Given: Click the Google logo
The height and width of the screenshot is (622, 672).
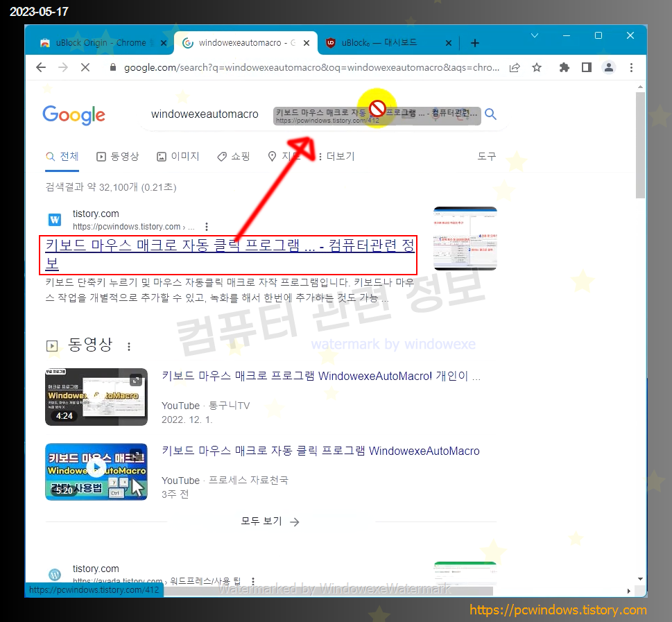Looking at the screenshot, I should click(x=74, y=115).
